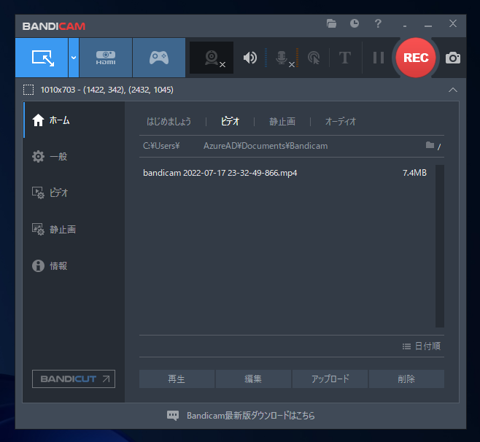Switch to HDMI device recording mode
Image resolution: width=480 pixels, height=442 pixels.
(106, 57)
